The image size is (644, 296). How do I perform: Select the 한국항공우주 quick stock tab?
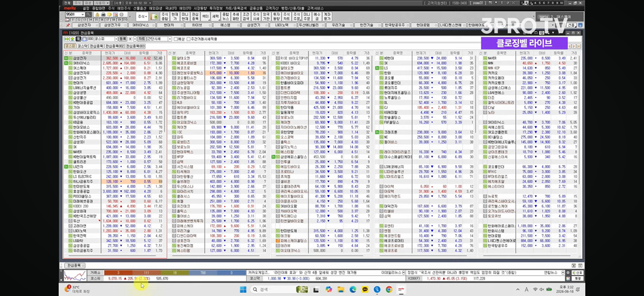coord(396,25)
